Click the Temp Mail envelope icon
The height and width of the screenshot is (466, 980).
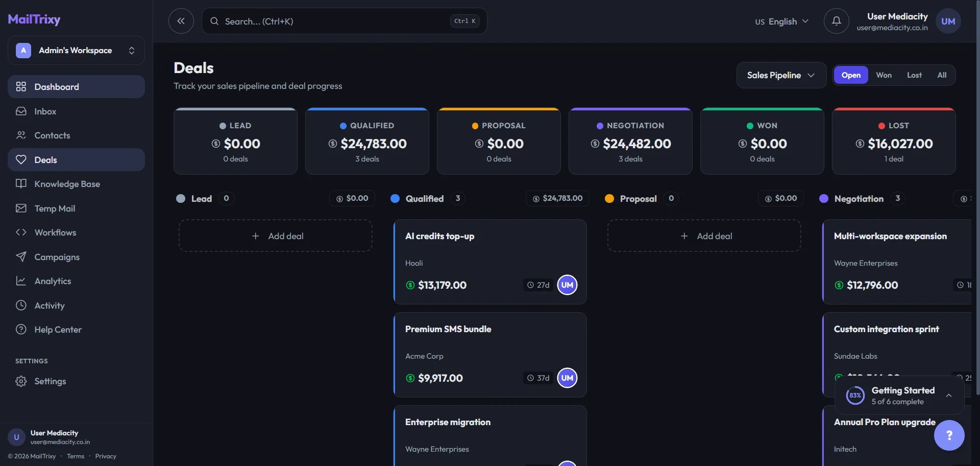pos(21,208)
